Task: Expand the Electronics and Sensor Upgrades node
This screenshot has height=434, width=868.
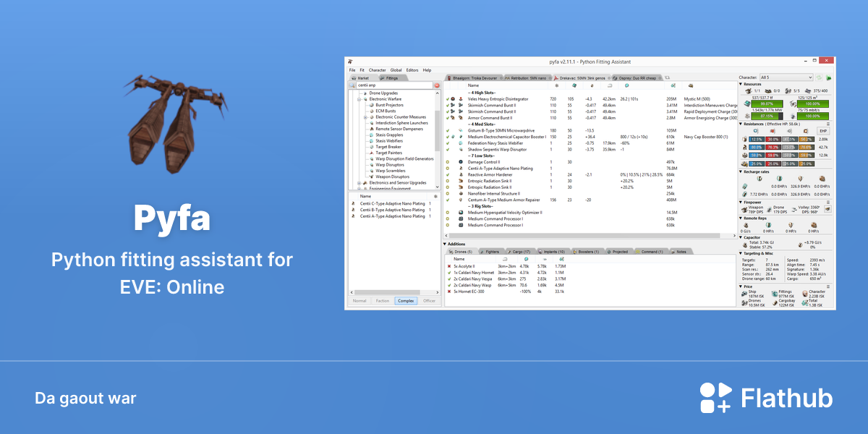Action: [359, 183]
